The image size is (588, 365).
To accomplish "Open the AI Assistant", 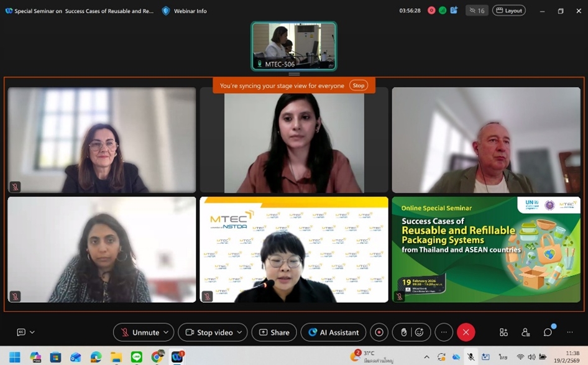I will point(333,333).
